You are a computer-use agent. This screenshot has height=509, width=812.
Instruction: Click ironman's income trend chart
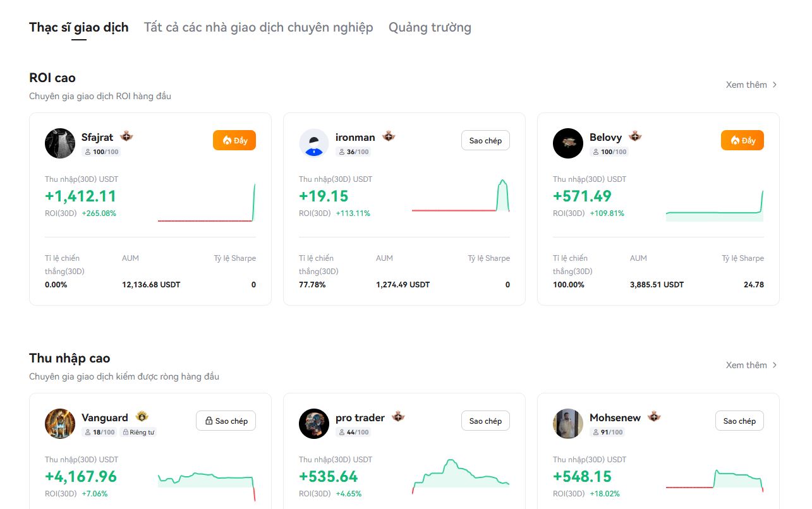(x=461, y=196)
